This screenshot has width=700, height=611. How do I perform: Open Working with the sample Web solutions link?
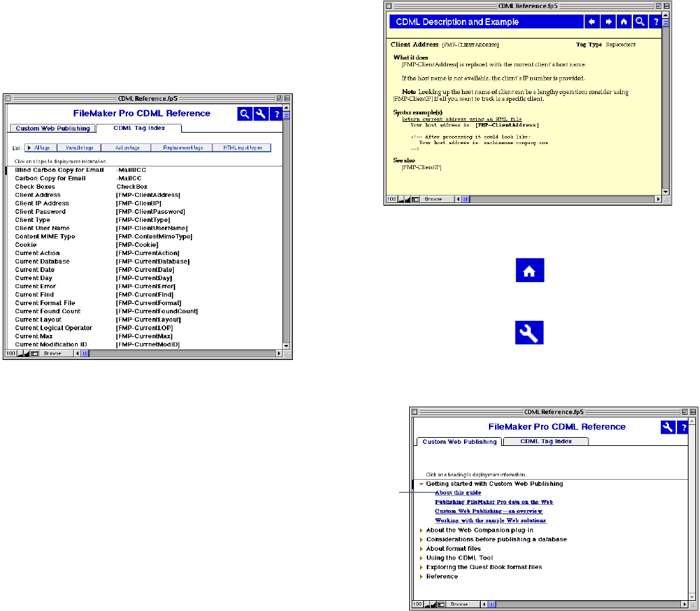490,520
